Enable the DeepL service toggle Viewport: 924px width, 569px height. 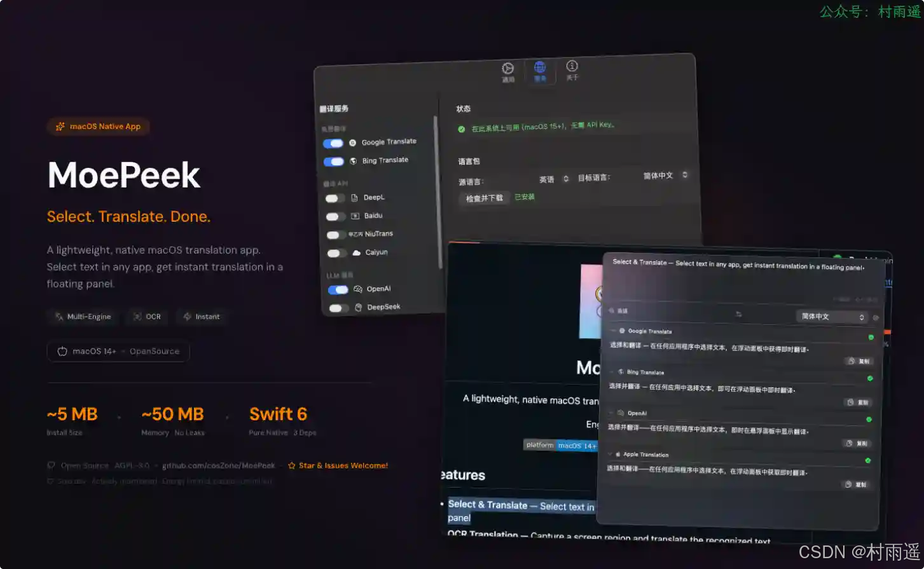coord(335,198)
